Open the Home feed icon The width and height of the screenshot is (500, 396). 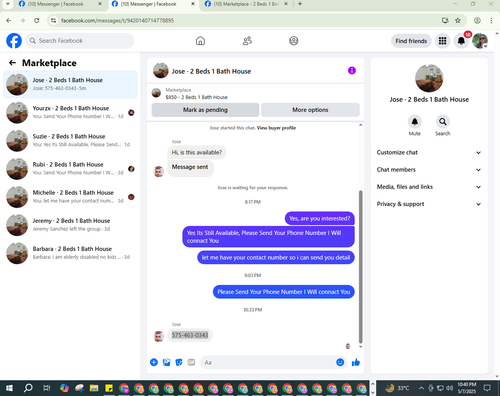pyautogui.click(x=200, y=41)
